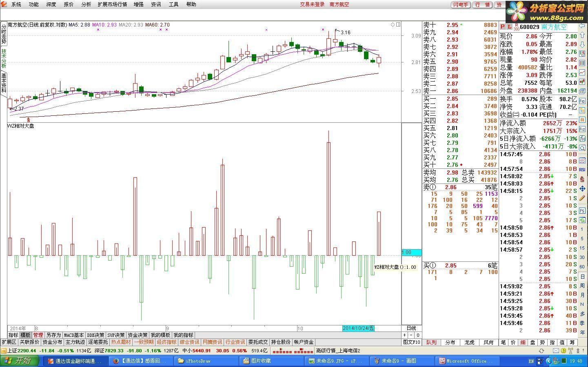Switch to 龙虎 tab below order book
Viewport: 588px width, 367px height.
coord(469,343)
